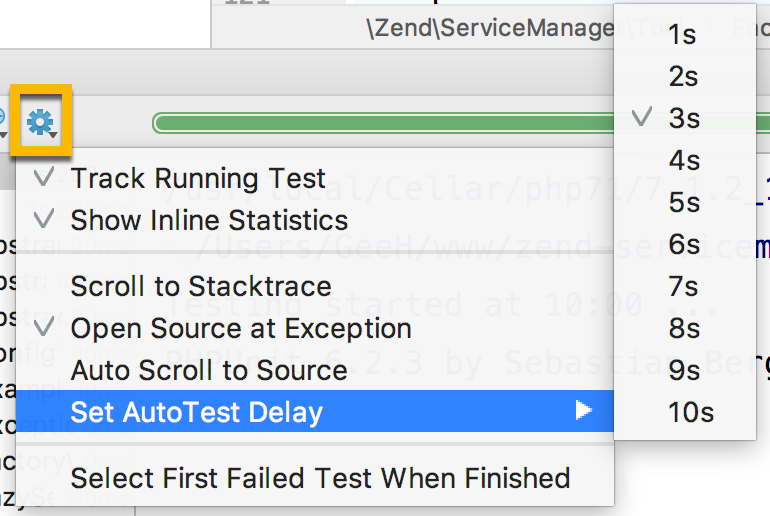Viewport: 770px width, 516px height.
Task: Set delay to 5s
Action: [x=685, y=202]
